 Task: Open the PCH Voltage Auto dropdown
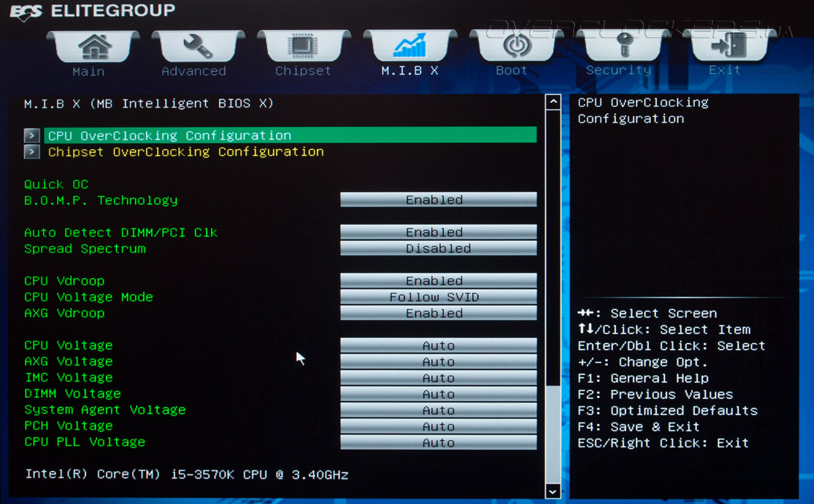438,426
